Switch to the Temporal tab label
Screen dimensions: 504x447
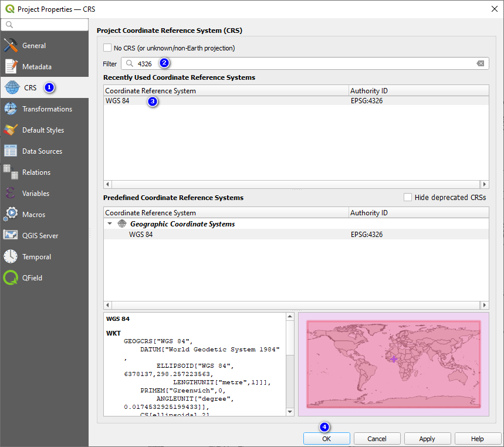(x=36, y=257)
